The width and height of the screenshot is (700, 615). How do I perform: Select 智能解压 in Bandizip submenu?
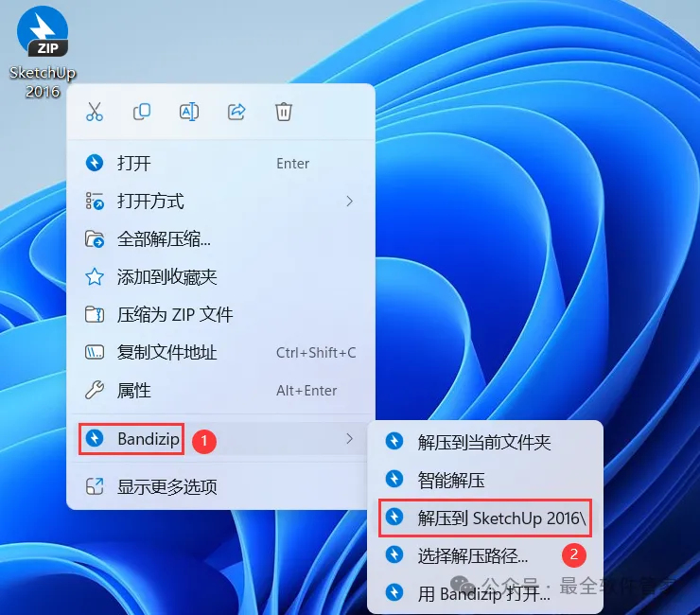pyautogui.click(x=485, y=480)
